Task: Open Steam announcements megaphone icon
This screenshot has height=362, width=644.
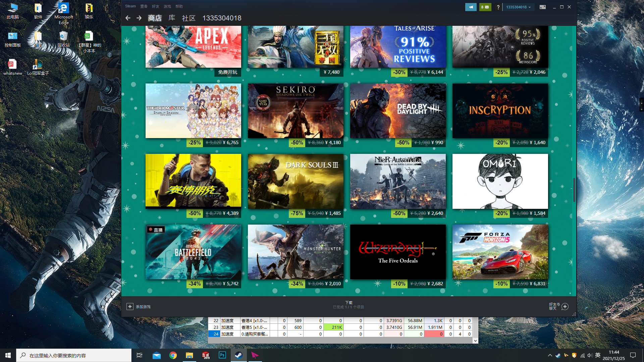Action: point(471,7)
